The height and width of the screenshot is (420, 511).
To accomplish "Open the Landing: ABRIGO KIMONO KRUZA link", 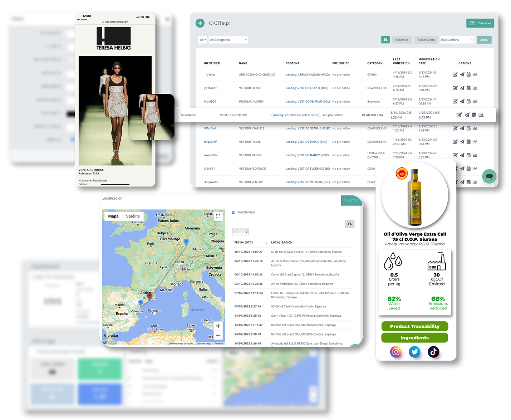I will tap(308, 75).
